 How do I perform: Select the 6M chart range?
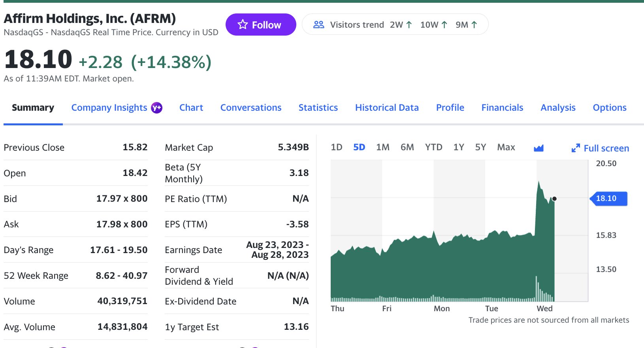click(x=407, y=148)
